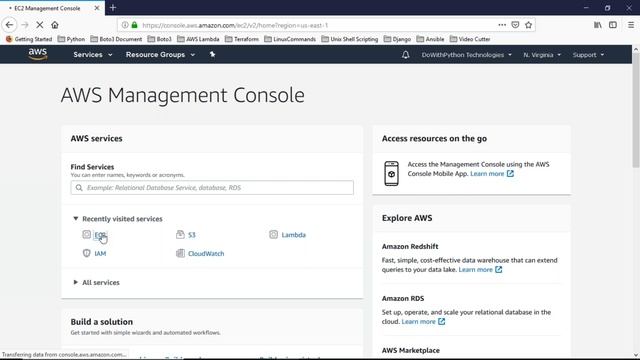Open page actions three-dot menu
This screenshot has width=640, height=360.
(502, 25)
